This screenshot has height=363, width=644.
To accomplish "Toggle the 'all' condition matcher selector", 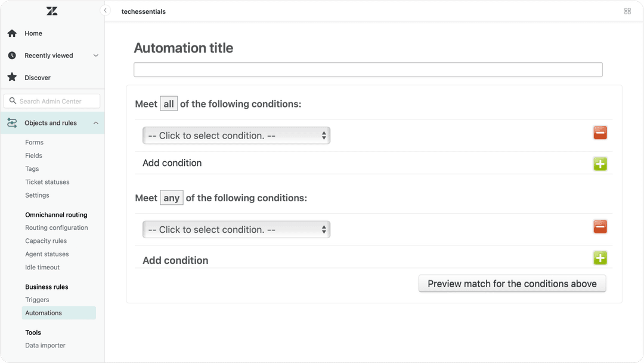I will tap(169, 103).
